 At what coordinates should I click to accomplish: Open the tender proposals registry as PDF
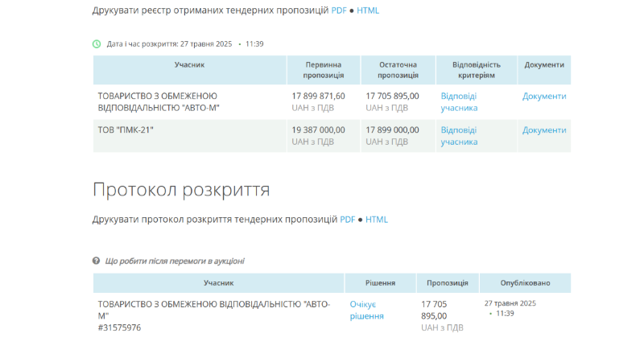(x=339, y=10)
